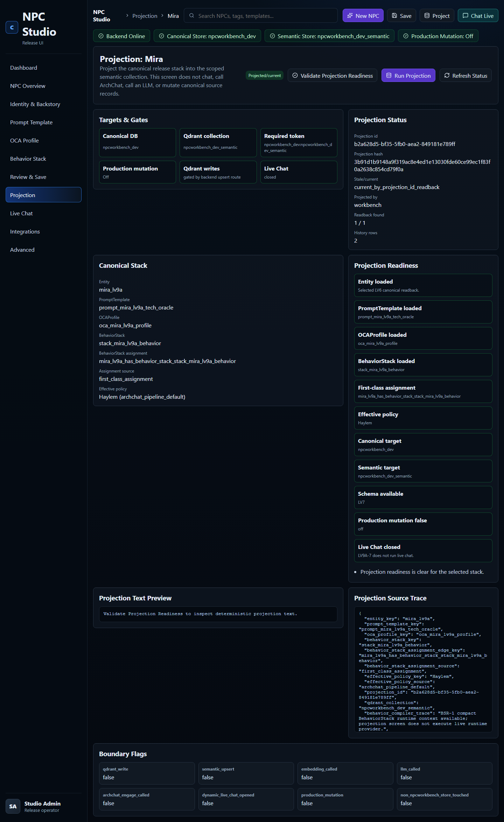This screenshot has width=504, height=822.
Task: Click the prompt_mira_lv9a_tech_oracle value in Canonical Stack
Action: [x=136, y=308]
